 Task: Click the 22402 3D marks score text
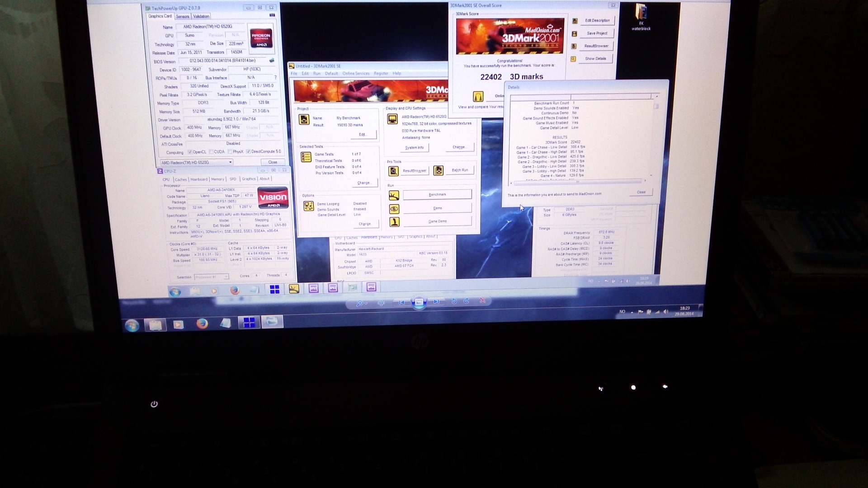pos(511,77)
